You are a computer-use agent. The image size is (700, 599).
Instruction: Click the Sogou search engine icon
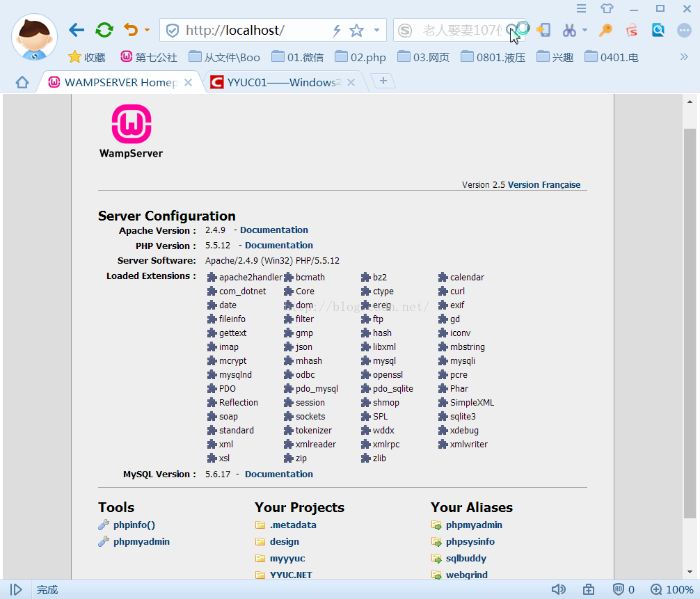(x=405, y=31)
